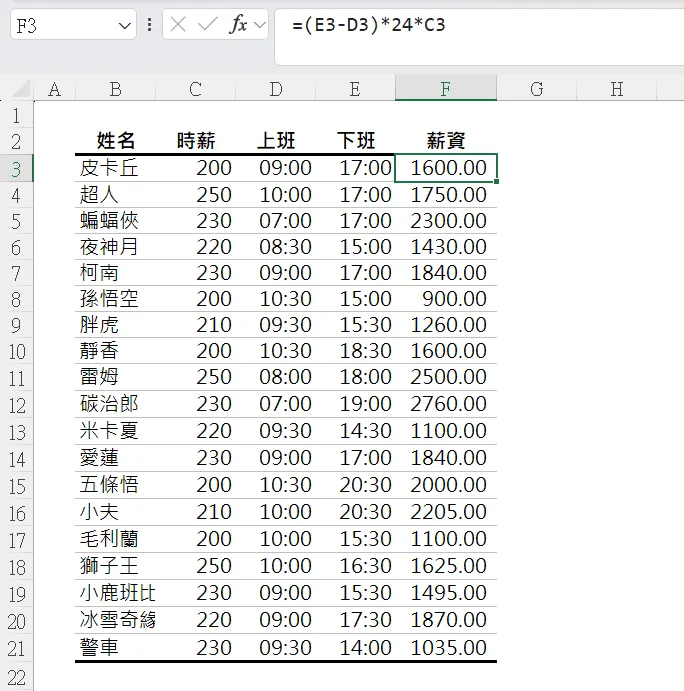Select column E header
Screen dimensions: 684x691
[355, 89]
